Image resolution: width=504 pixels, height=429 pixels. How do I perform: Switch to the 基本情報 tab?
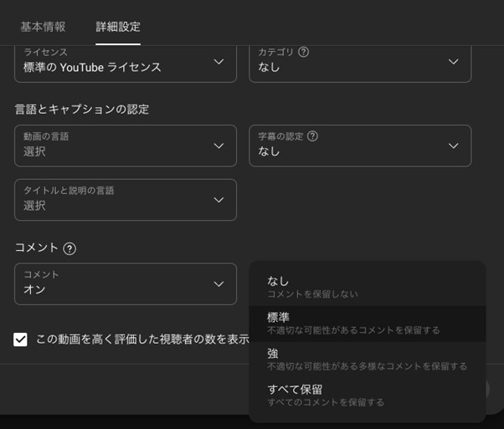[43, 27]
